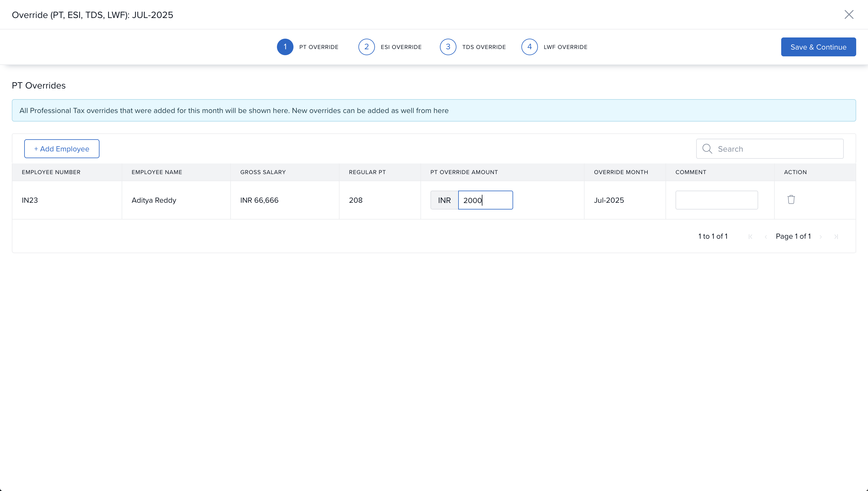Click the Comment text box
The height and width of the screenshot is (491, 868).
[716, 200]
